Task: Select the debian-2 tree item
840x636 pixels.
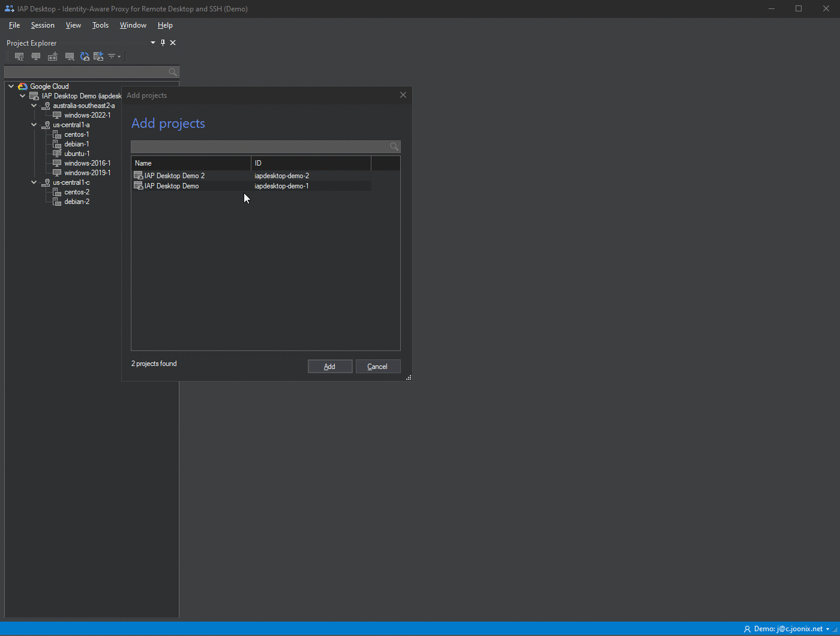Action: (x=77, y=202)
